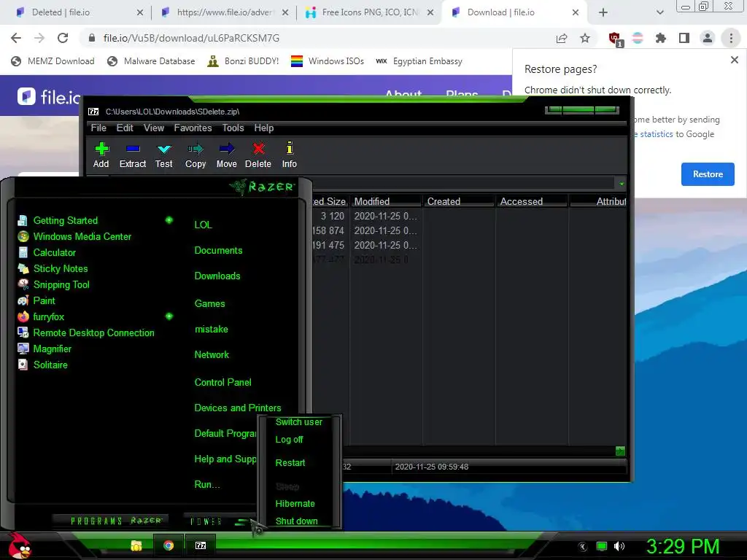
Task: Open 7-Zip address bar dropdown
Action: (622, 184)
